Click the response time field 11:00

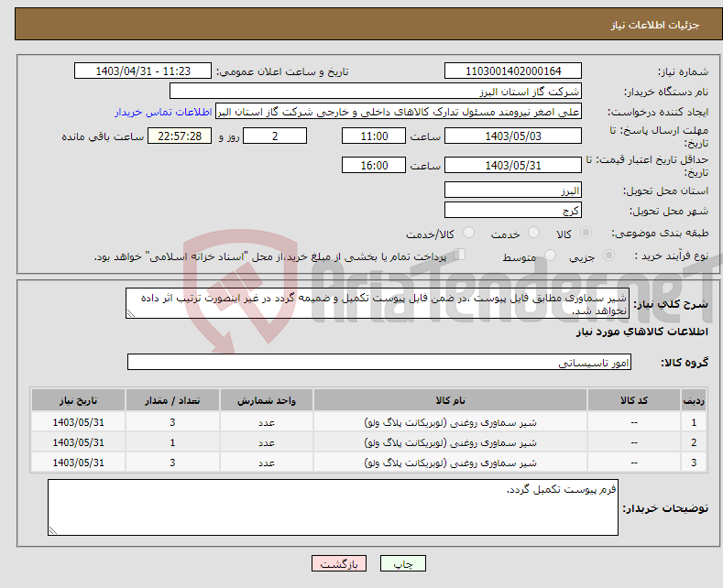tap(374, 136)
